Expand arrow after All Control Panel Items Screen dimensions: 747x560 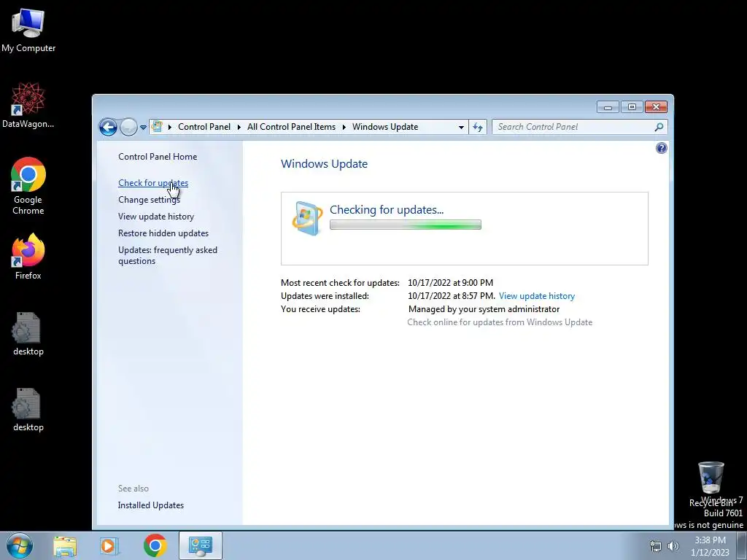(x=344, y=127)
